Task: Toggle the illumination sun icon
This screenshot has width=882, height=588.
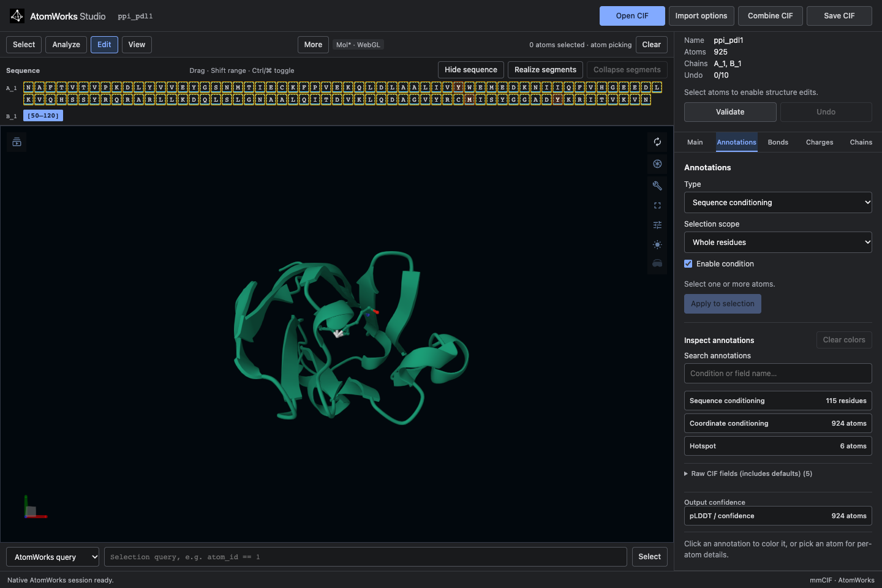Action: pos(657,245)
